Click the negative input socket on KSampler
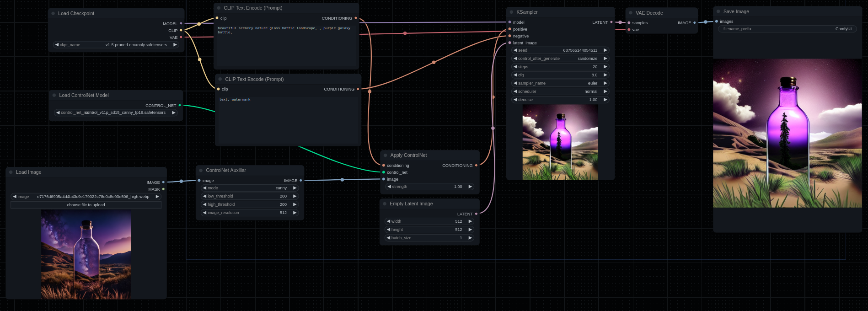 [x=510, y=36]
